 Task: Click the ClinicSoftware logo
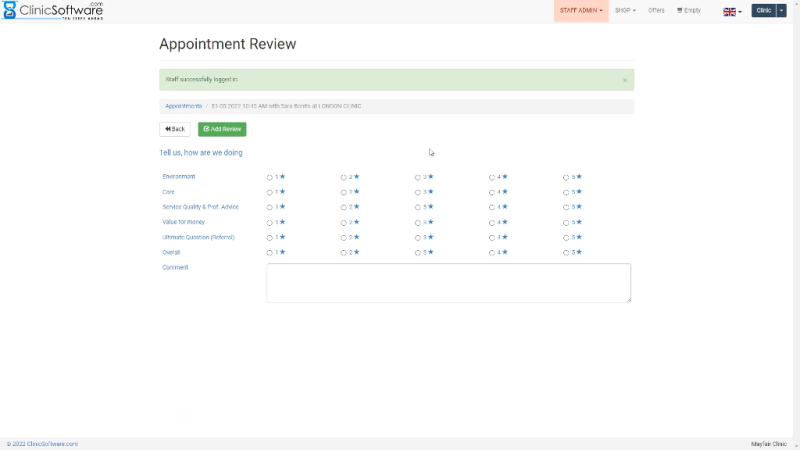tap(53, 10)
